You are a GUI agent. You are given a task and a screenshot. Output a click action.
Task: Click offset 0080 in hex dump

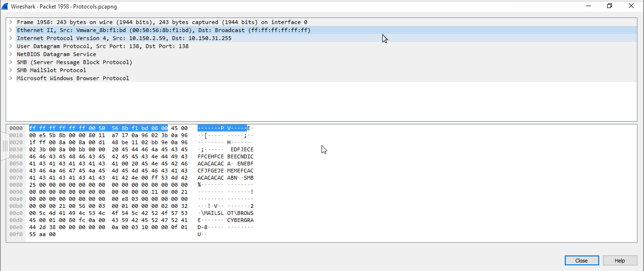16,185
